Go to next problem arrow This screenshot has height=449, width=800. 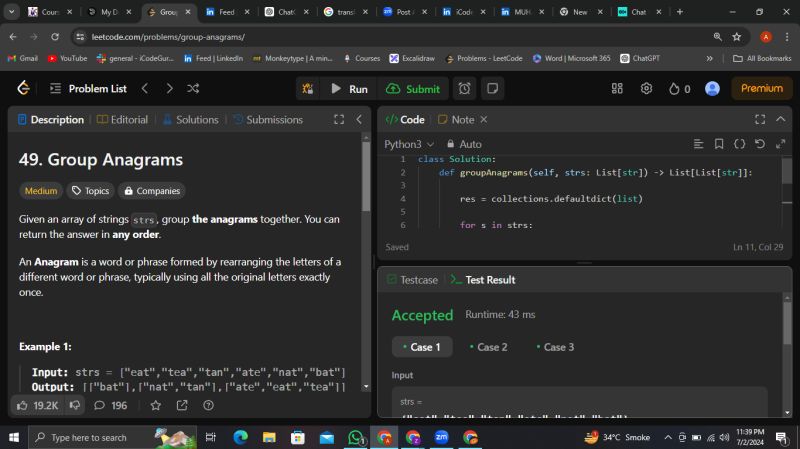click(x=169, y=88)
